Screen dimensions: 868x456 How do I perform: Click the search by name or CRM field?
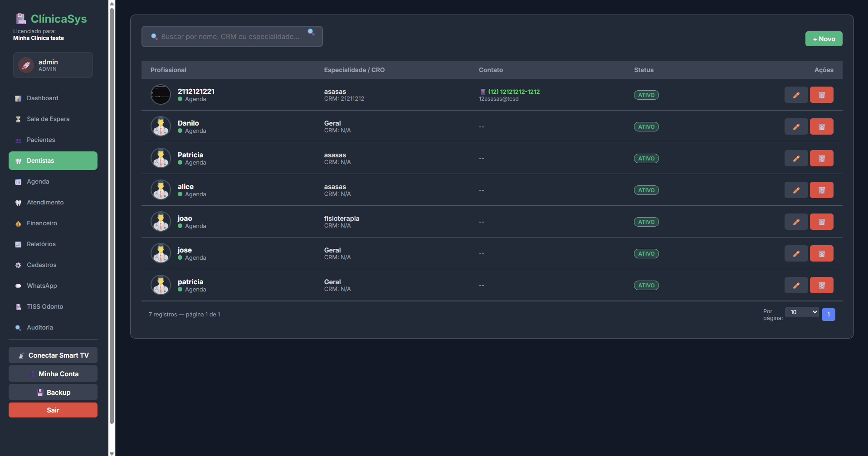(x=230, y=37)
